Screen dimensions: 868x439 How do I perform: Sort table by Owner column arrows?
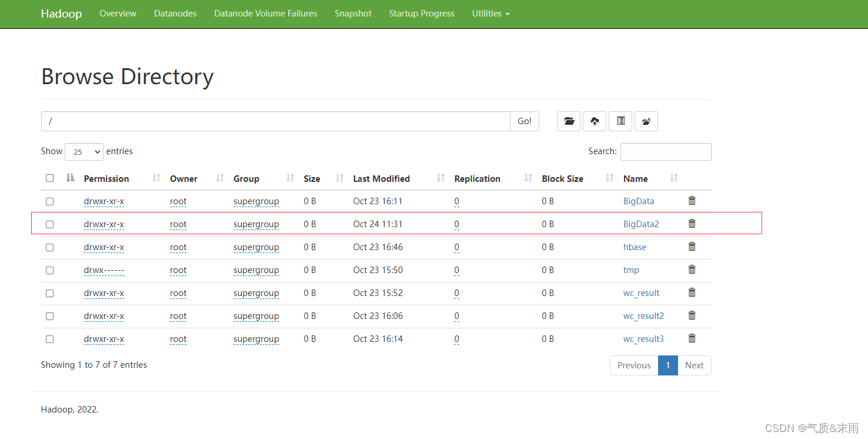pyautogui.click(x=220, y=178)
